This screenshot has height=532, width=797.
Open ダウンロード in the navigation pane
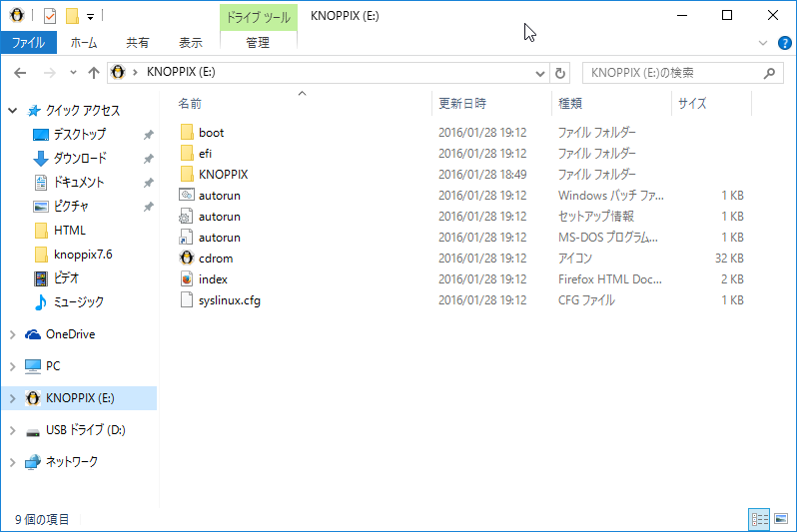point(80,158)
